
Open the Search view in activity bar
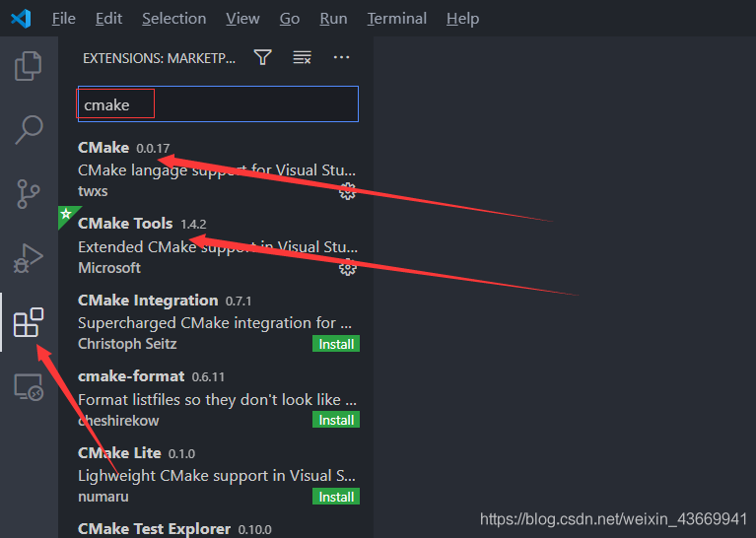pos(29,129)
